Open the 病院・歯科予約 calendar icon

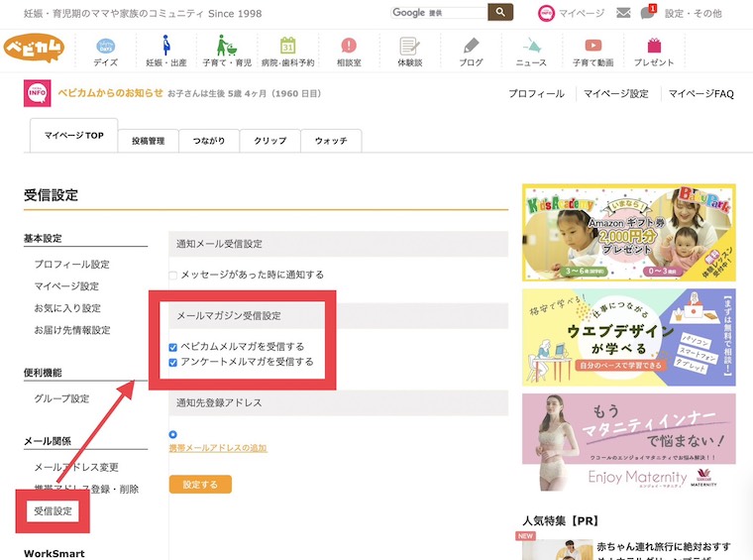point(287,46)
